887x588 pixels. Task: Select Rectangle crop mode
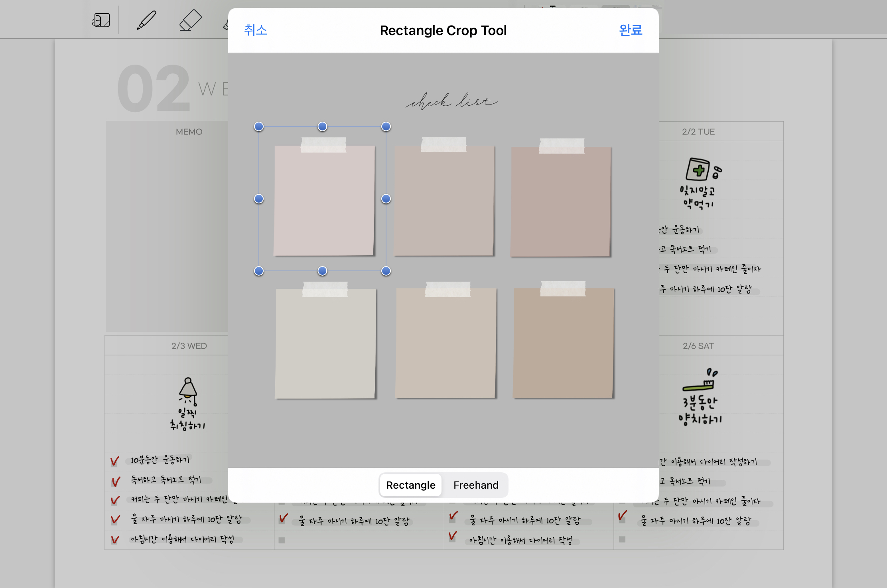pos(410,485)
